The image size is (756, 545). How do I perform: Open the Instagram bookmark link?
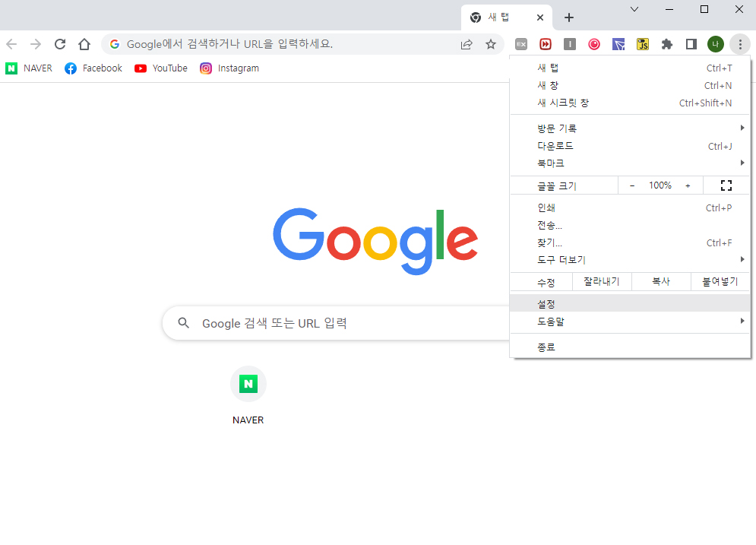coord(229,68)
